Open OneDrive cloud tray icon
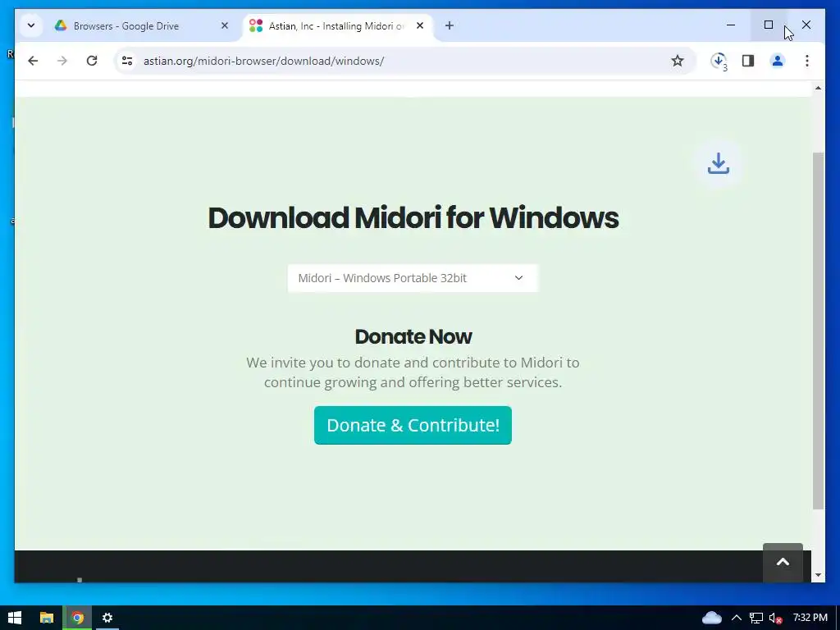 711,618
